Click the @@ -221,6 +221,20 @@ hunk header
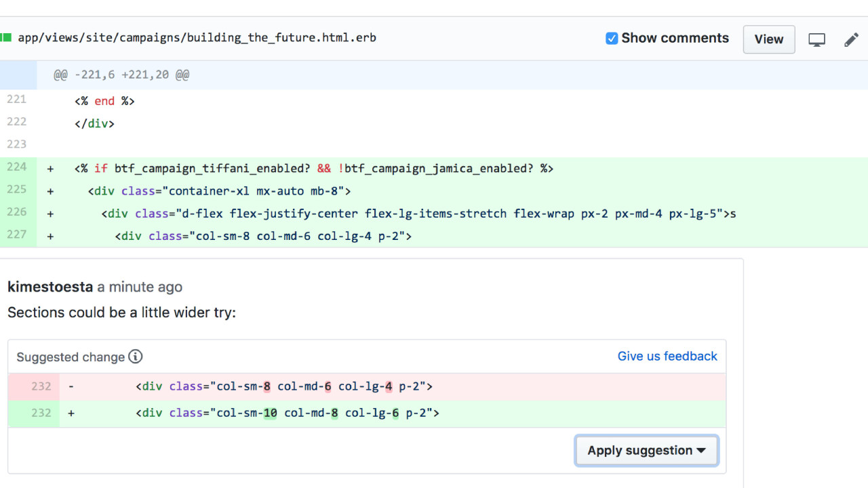This screenshot has width=868, height=488. [x=121, y=75]
